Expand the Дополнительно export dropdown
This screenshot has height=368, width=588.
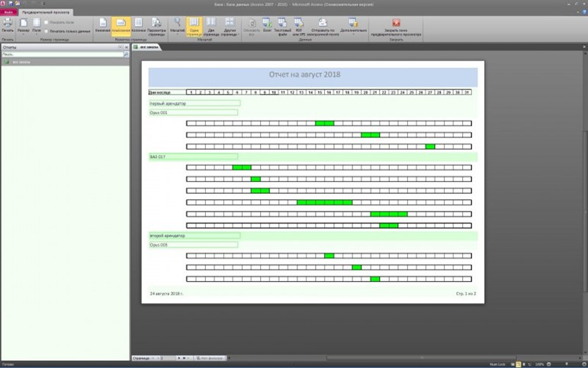353,26
